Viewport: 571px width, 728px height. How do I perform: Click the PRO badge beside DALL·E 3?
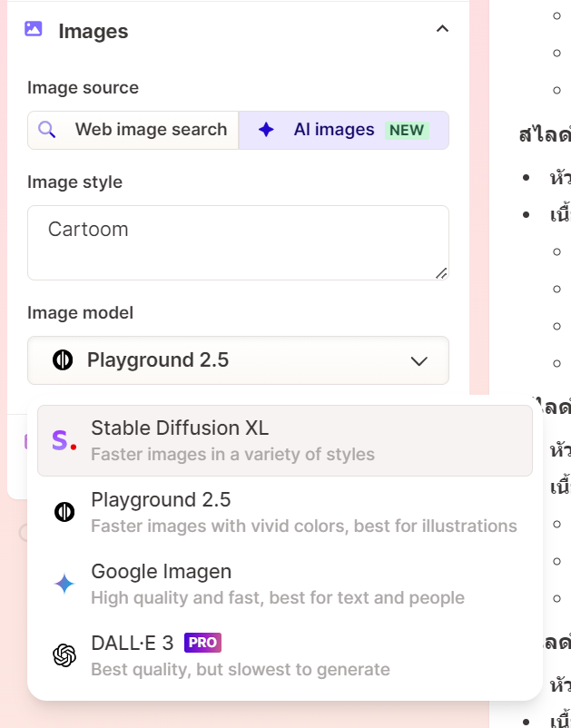coord(202,643)
